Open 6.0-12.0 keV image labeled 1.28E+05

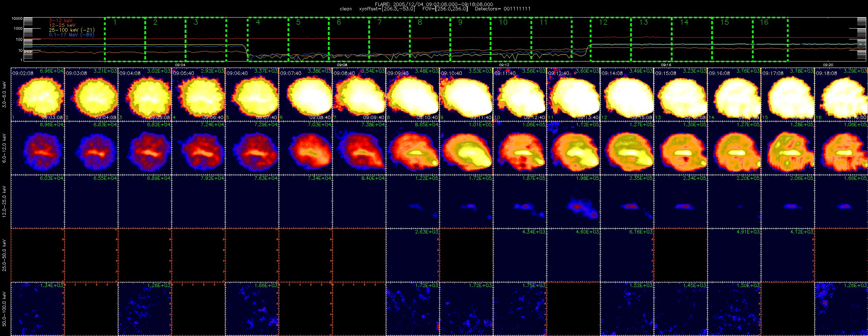point(788,148)
